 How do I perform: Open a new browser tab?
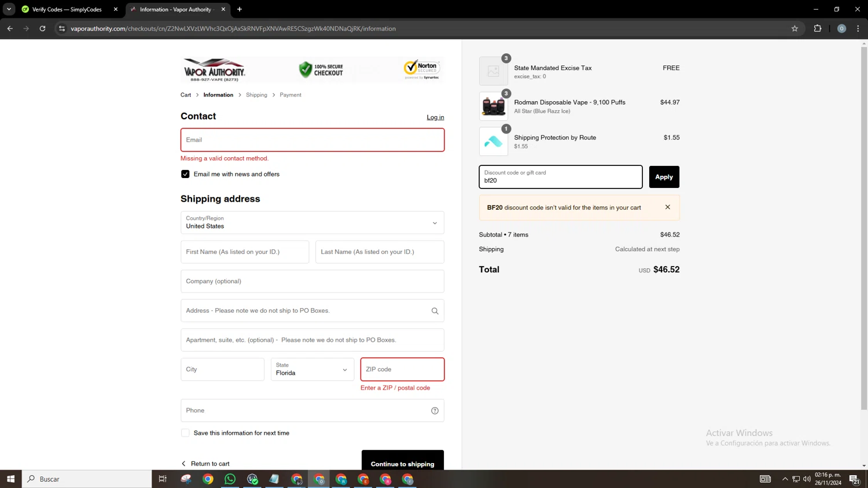pyautogui.click(x=240, y=9)
